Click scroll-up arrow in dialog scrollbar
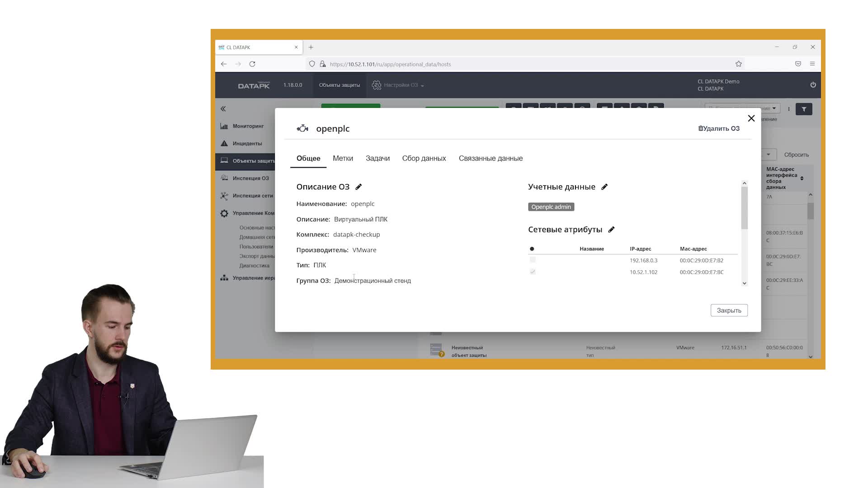This screenshot has height=488, width=868. click(744, 183)
